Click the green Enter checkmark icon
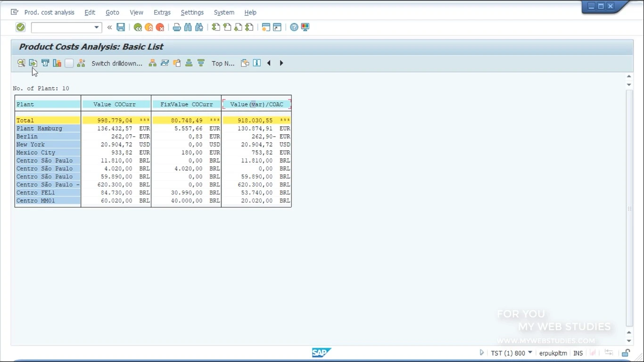 [20, 27]
